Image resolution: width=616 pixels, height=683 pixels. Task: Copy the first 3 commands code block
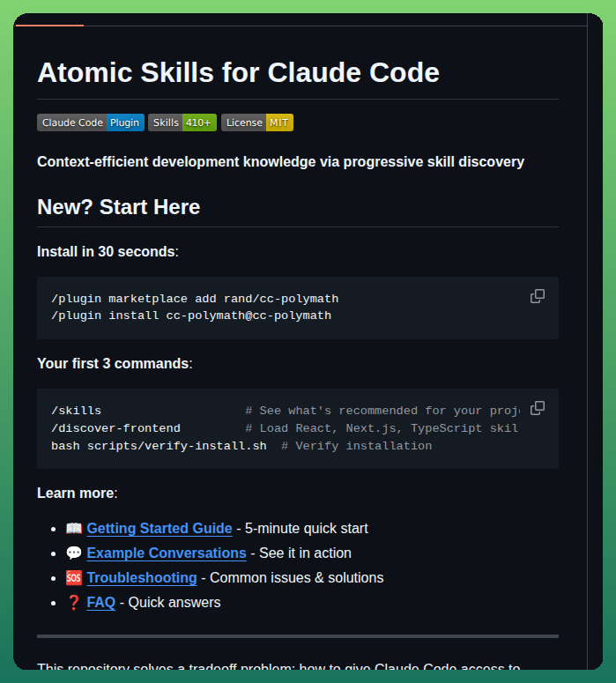click(x=538, y=408)
